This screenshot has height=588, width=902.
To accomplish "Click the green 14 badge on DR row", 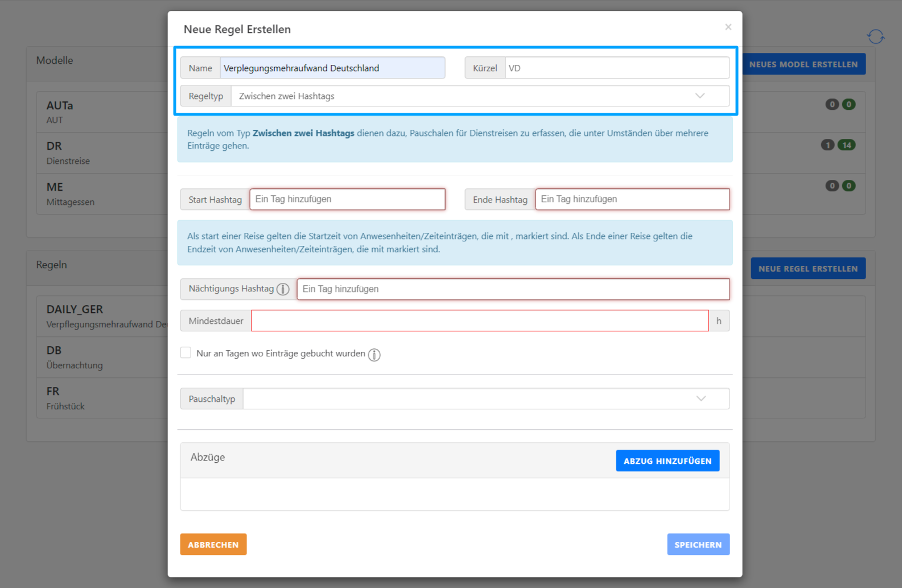I will coord(846,145).
